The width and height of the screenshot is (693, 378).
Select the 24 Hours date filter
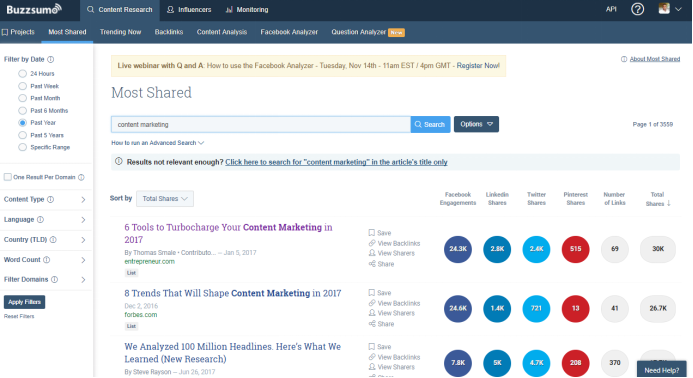23,73
